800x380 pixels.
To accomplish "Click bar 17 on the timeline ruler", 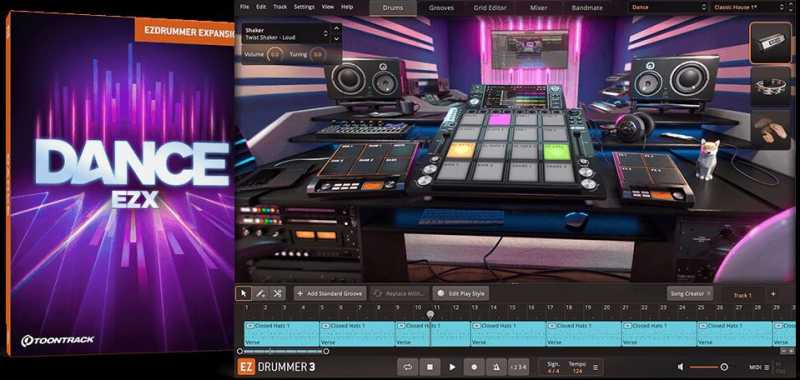I will (x=550, y=308).
